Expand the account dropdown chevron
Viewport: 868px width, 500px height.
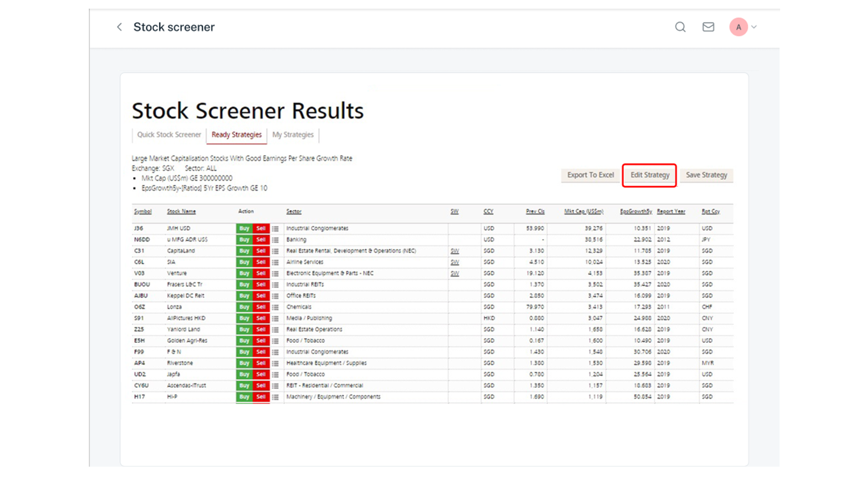pyautogui.click(x=754, y=27)
